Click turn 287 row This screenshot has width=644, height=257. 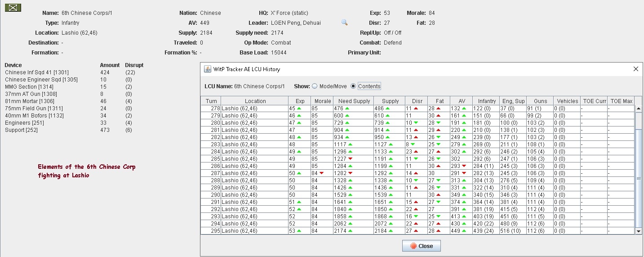point(417,173)
